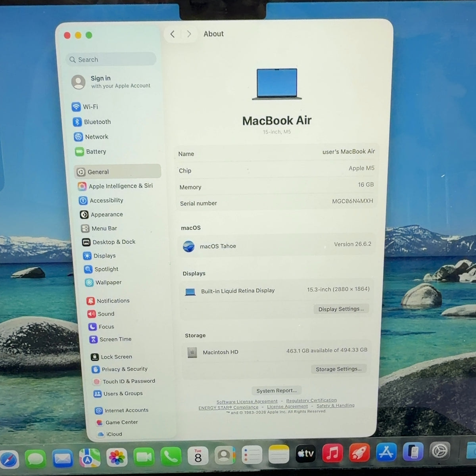Open Game Center settings

[x=117, y=422]
